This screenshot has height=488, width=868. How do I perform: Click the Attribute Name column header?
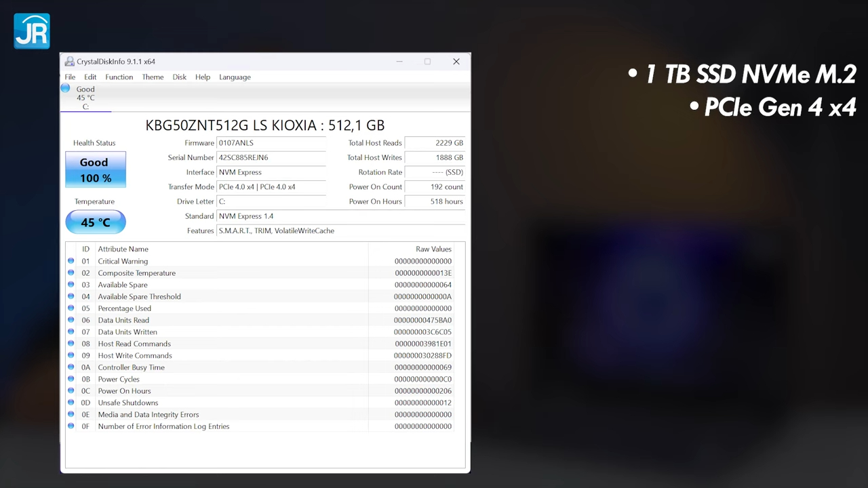coord(231,249)
